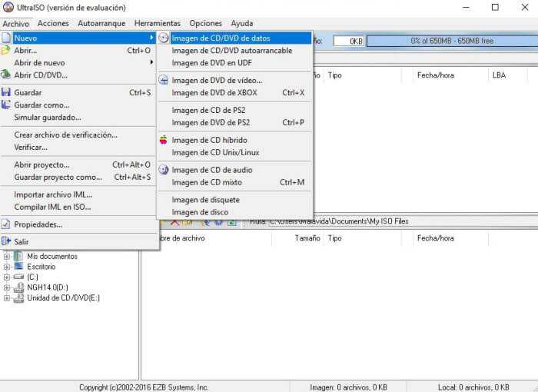The height and width of the screenshot is (392, 538).
Task: Click the Guardar como icon
Action: tap(7, 105)
